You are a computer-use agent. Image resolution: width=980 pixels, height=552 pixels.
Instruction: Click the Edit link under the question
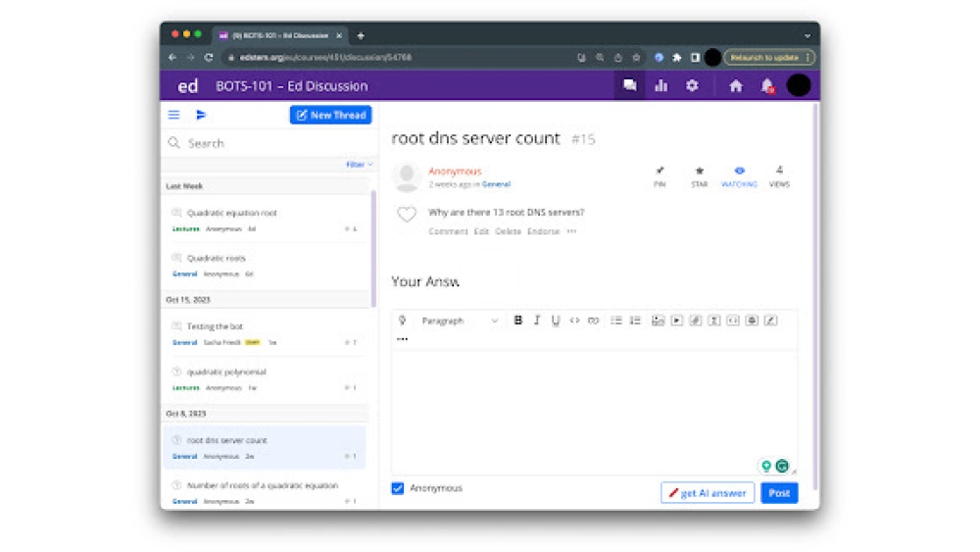481,231
